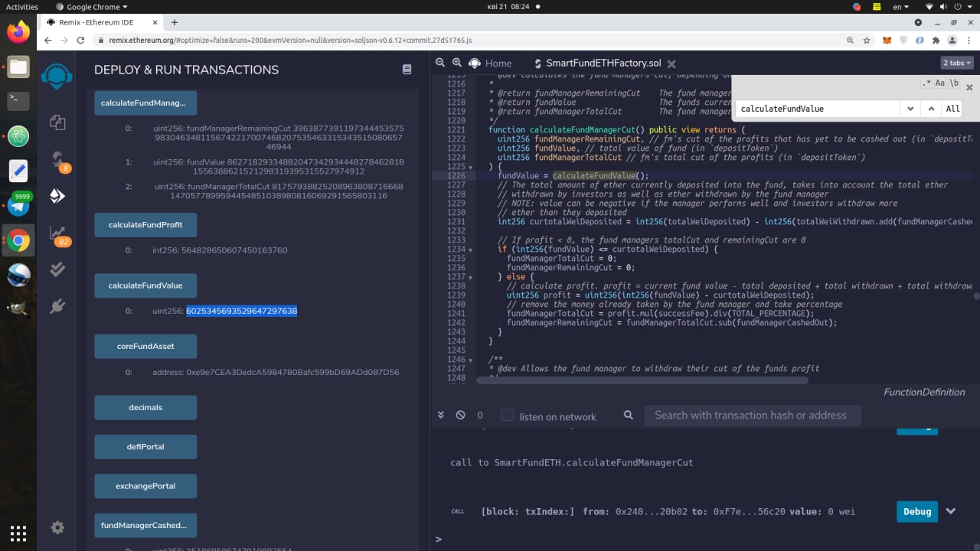Viewport: 980px width, 551px height.
Task: Close the SmartFundETHFactory.sol tab
Action: click(671, 64)
